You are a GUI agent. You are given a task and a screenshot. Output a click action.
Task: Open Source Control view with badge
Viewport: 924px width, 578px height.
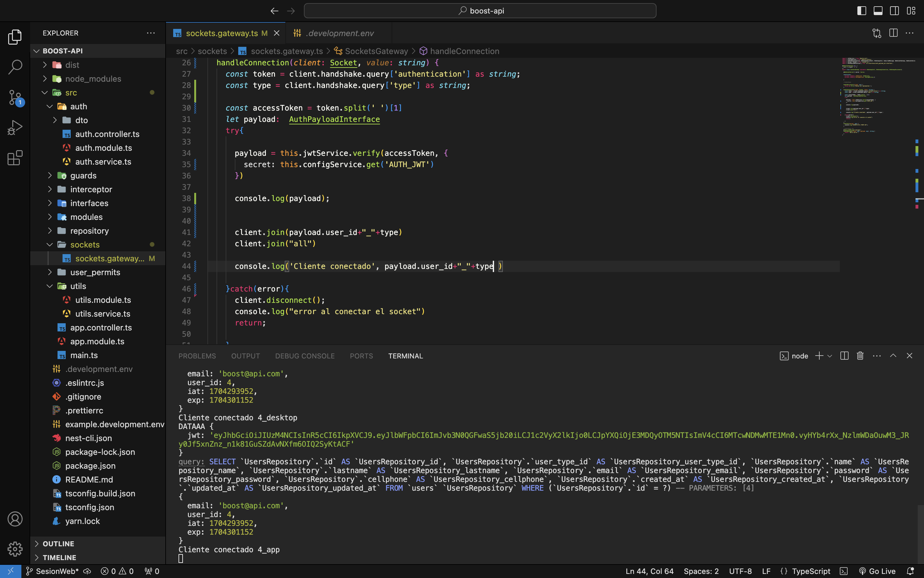15,97
